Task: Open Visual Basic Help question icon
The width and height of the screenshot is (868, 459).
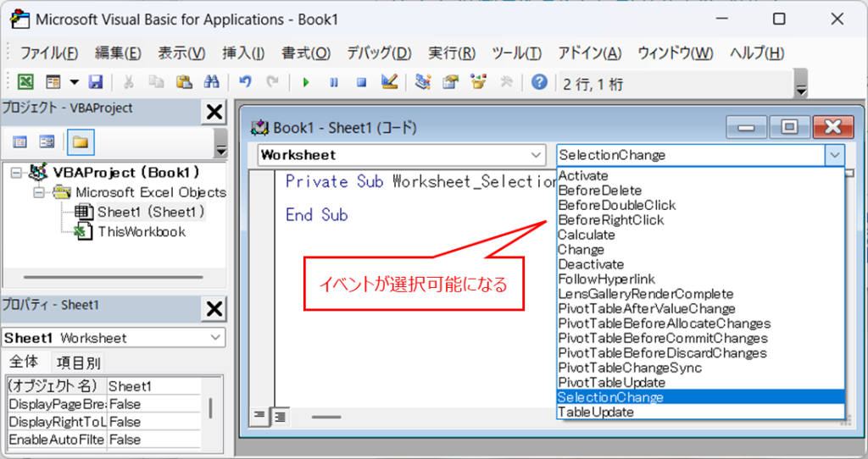Action: (539, 83)
